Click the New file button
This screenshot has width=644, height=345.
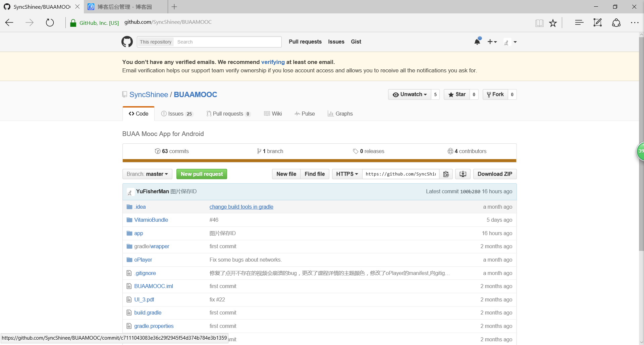[x=286, y=174]
